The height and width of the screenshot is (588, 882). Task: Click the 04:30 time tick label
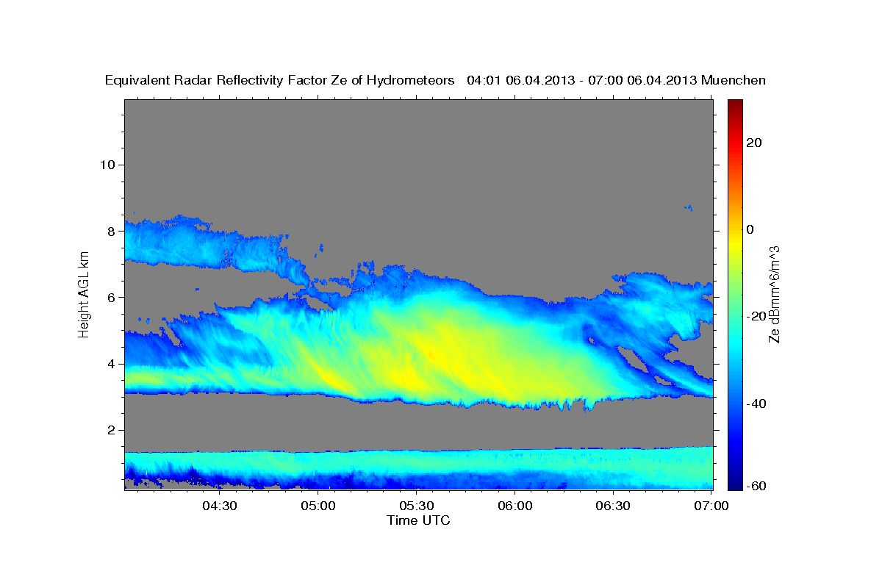point(220,506)
